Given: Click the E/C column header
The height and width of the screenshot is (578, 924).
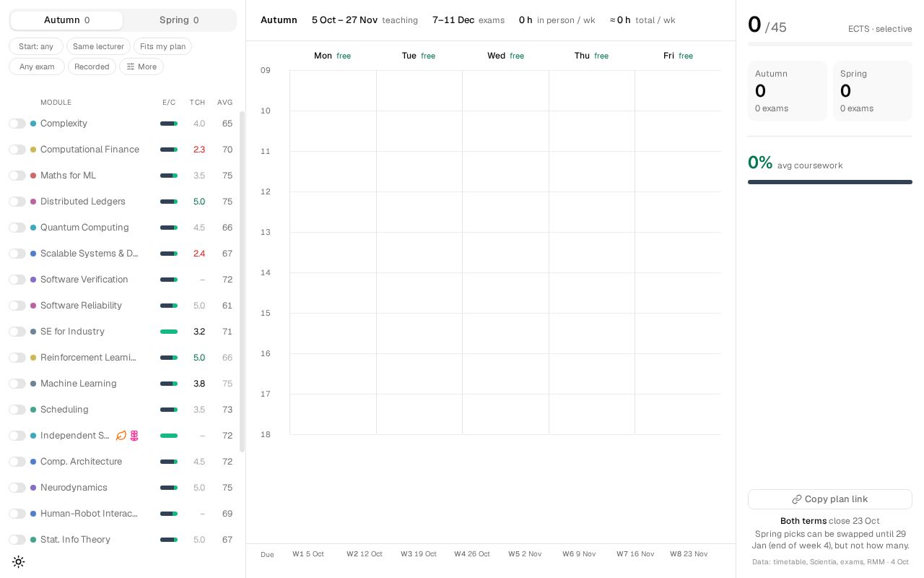Looking at the screenshot, I should [169, 103].
